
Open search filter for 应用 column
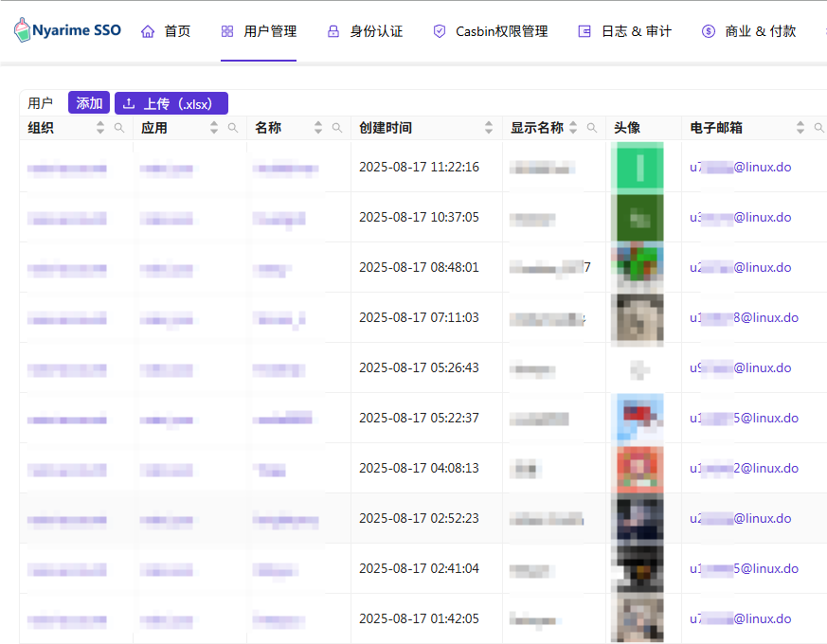point(233,128)
